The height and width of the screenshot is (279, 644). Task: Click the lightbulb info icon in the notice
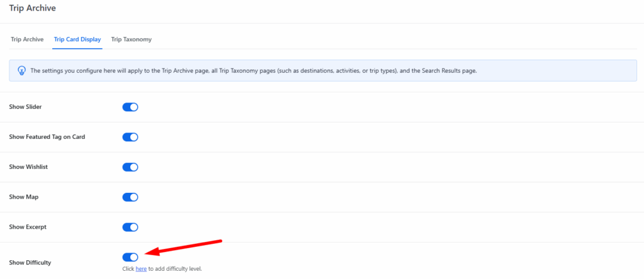21,70
